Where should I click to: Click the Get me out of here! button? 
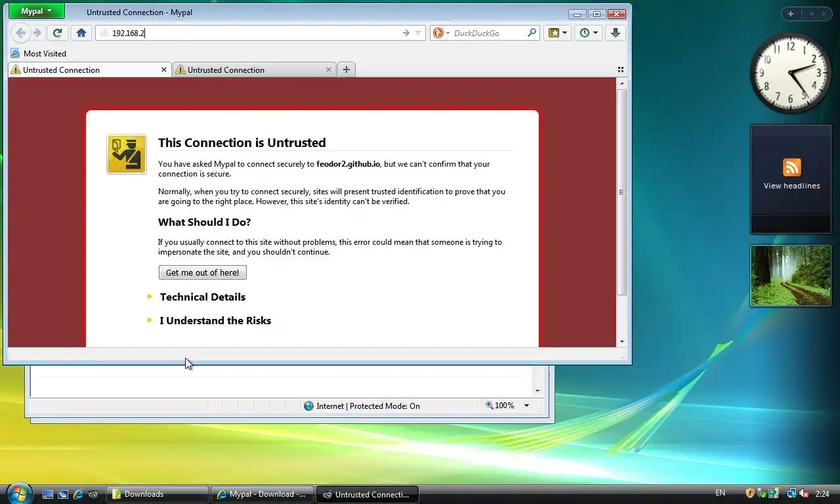(x=203, y=272)
